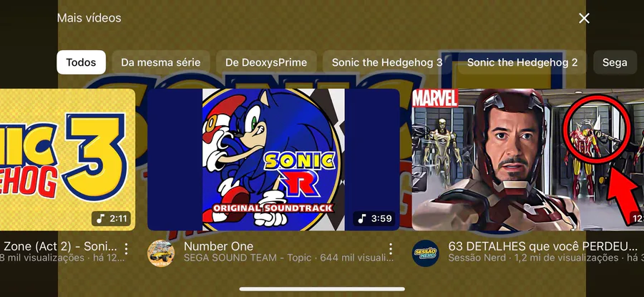Image resolution: width=644 pixels, height=297 pixels.
Task: Click the Zone (Act 2) video title
Action: tap(60, 246)
